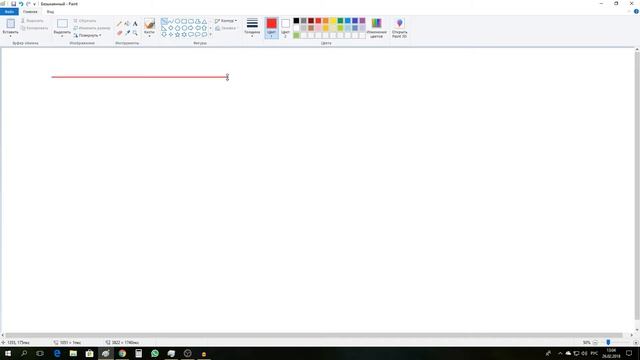640x360 pixels.
Task: Open the Rotate dropdown
Action: [x=100, y=36]
